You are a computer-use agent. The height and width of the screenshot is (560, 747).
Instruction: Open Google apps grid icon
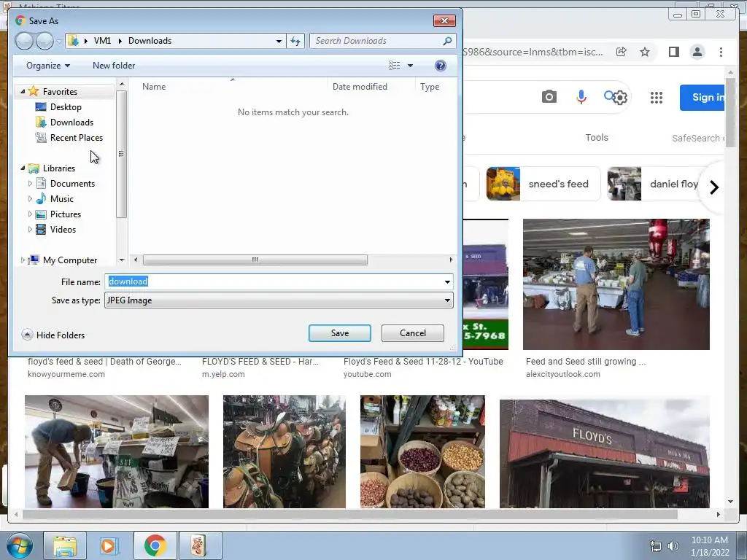click(x=657, y=98)
